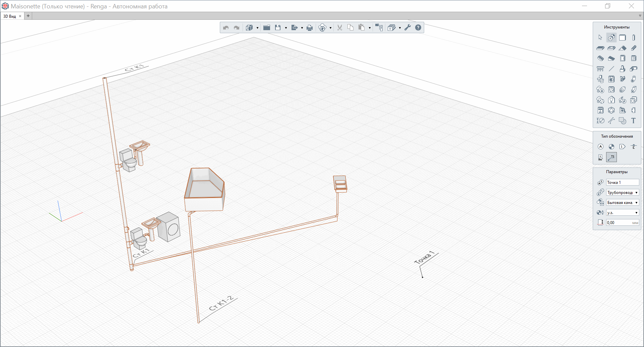644x347 pixels.
Task: Choose the riser 'T1' marker type
Action: pos(611,157)
